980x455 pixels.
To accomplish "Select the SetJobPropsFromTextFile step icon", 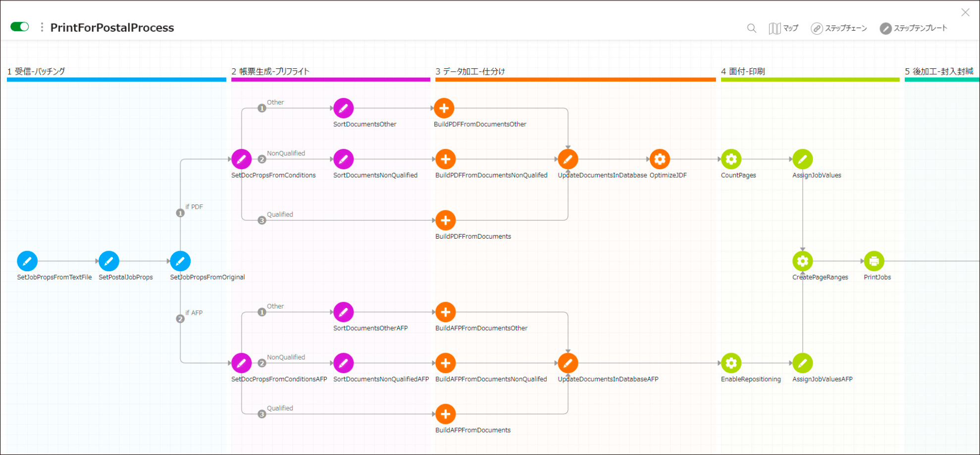I will tap(27, 261).
